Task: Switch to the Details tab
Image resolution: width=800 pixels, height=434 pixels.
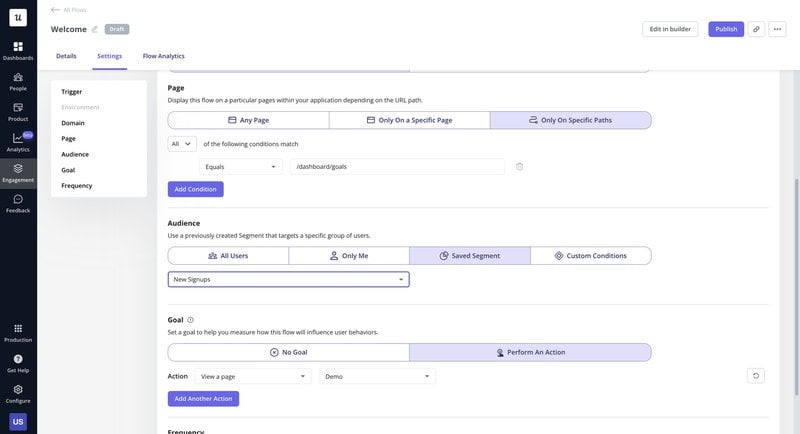Action: 66,56
